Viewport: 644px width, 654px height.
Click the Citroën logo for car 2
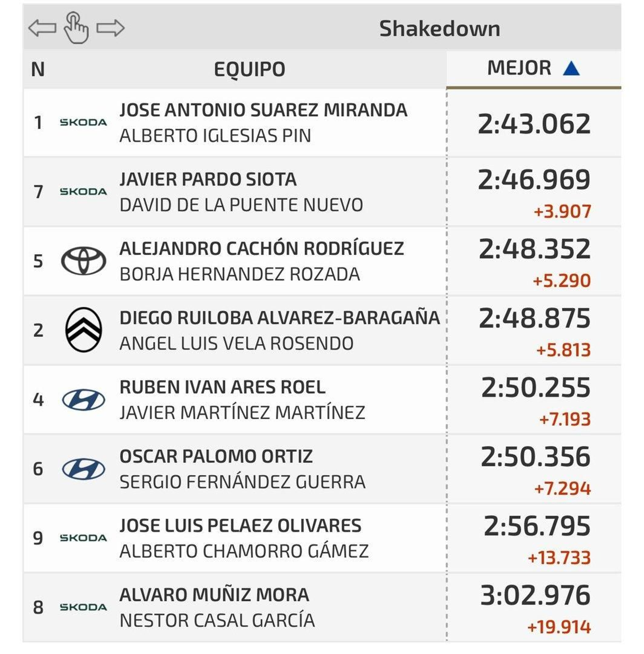pyautogui.click(x=83, y=330)
